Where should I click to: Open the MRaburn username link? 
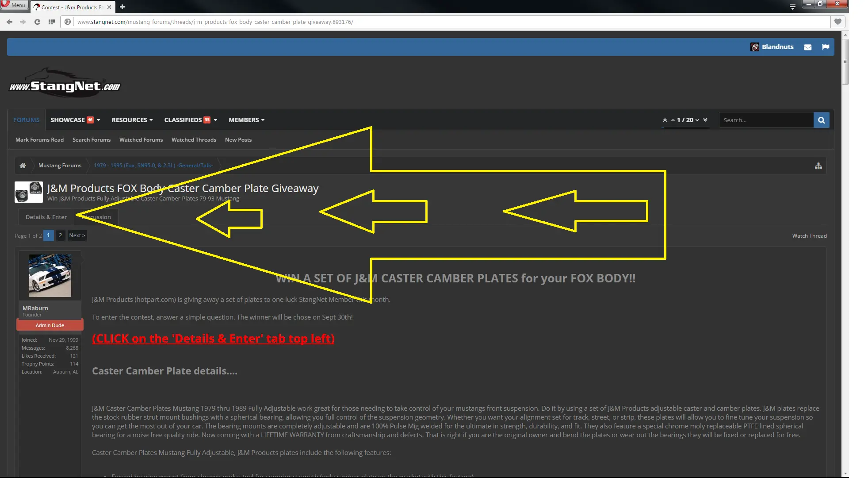(x=35, y=308)
